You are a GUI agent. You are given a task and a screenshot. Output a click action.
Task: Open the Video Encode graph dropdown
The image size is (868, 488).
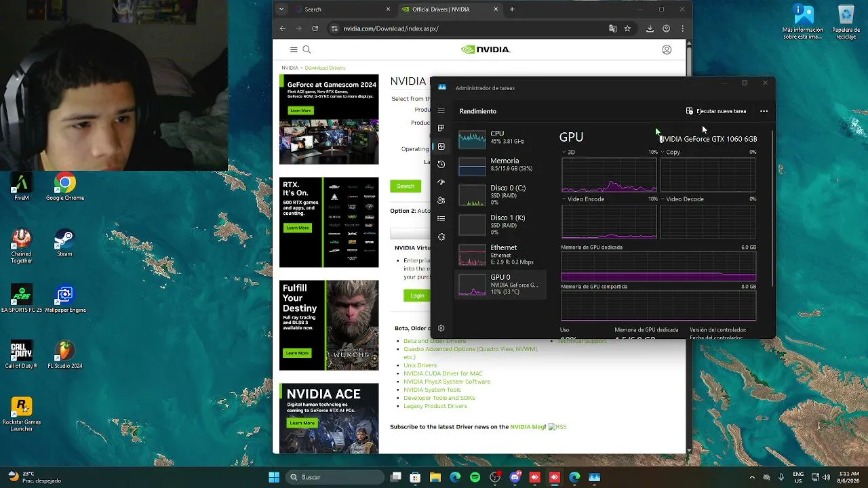[583, 199]
